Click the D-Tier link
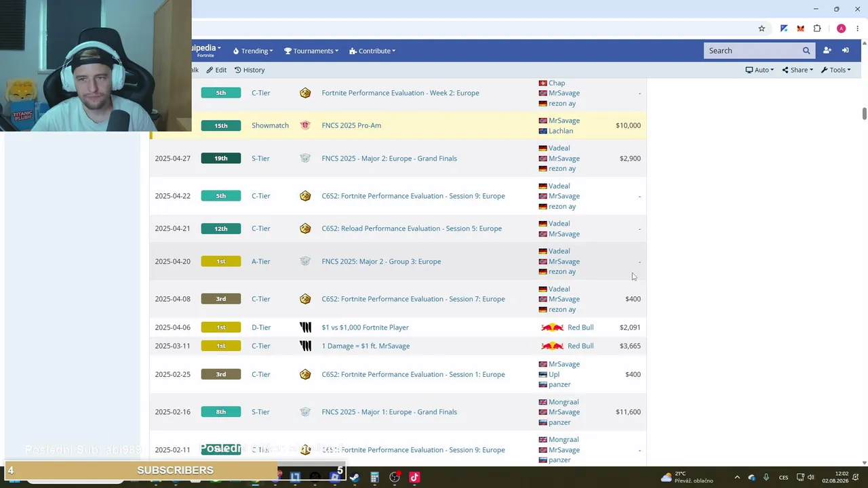This screenshot has height=488, width=868. 261,327
